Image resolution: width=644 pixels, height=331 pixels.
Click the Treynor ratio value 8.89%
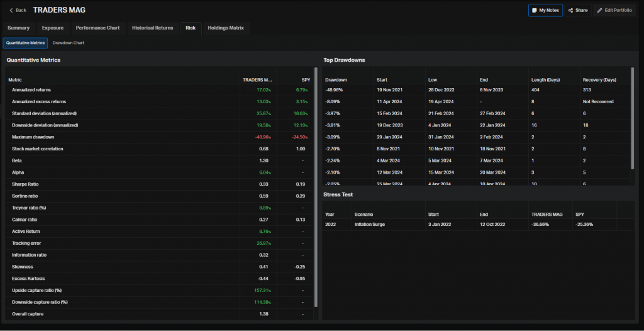pos(265,208)
